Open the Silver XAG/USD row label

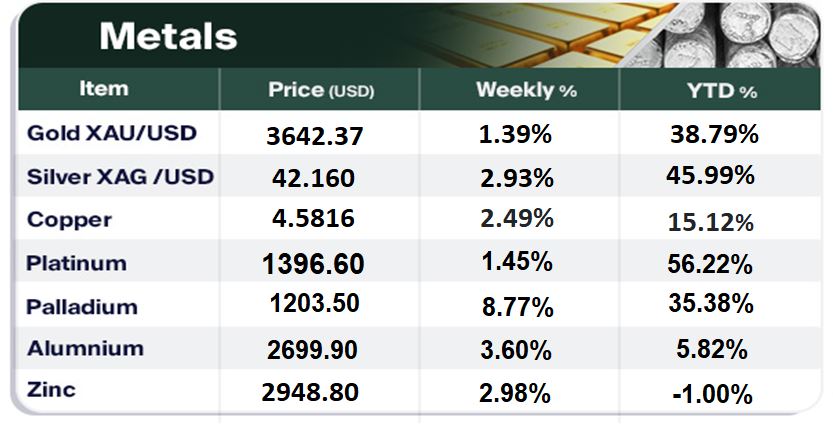121,177
